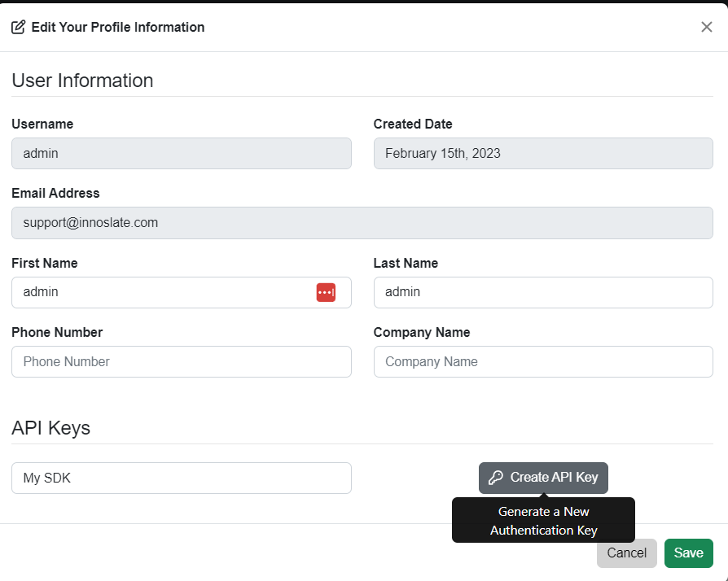Click the X to dismiss the dialog
The image size is (728, 581).
tap(707, 26)
